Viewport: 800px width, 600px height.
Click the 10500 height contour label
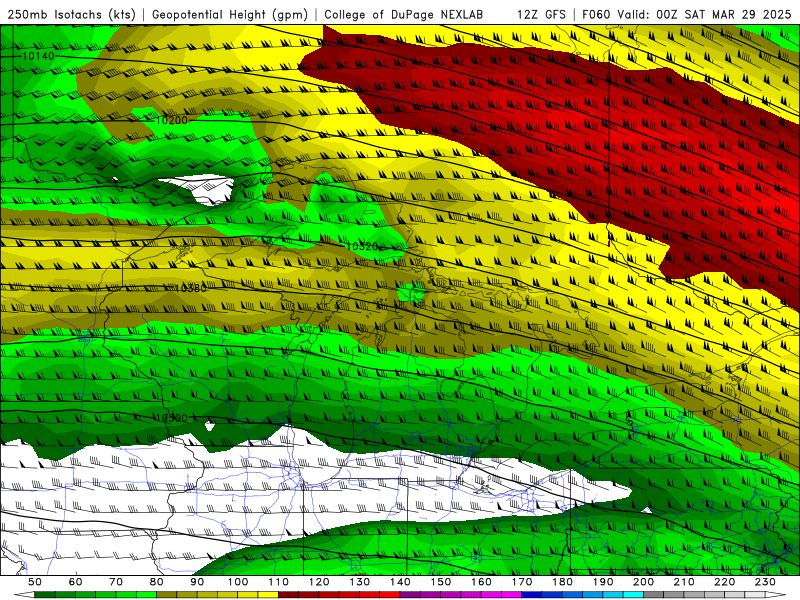pos(171,418)
